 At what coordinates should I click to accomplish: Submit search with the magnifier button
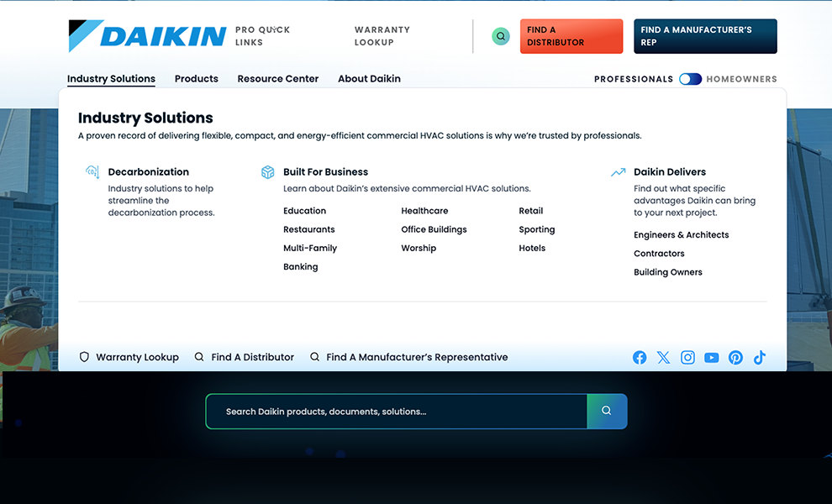tap(607, 412)
